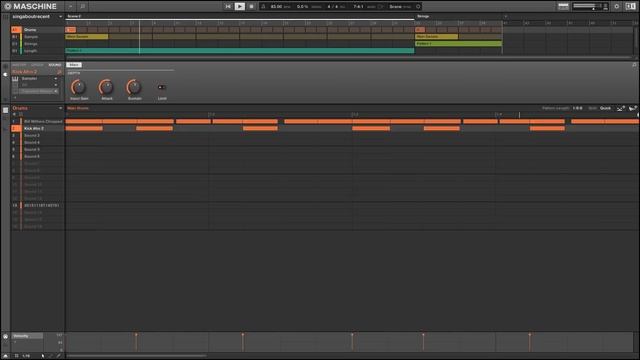Click the Pattern Length value
640x360 pixels.
coord(578,108)
